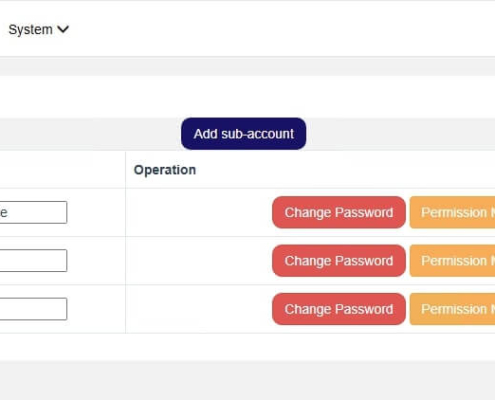This screenshot has height=400, width=495.
Task: Click the System menu label text
Action: 30,30
